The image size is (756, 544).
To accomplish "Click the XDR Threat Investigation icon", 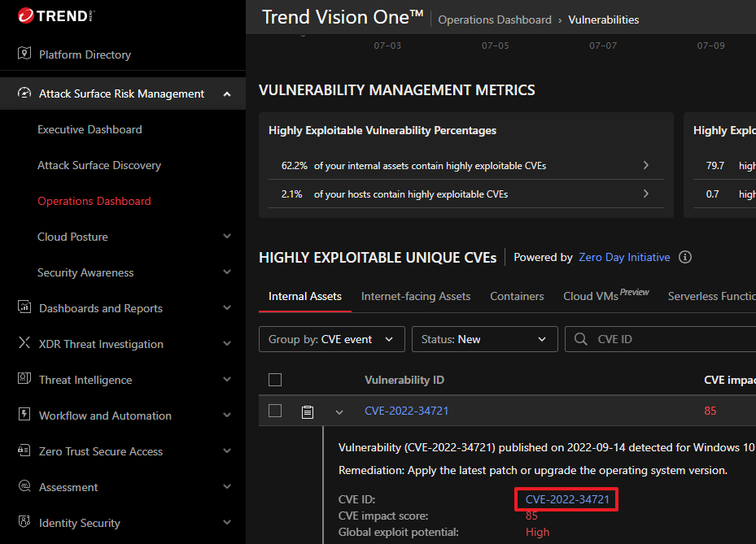I will pyautogui.click(x=24, y=344).
